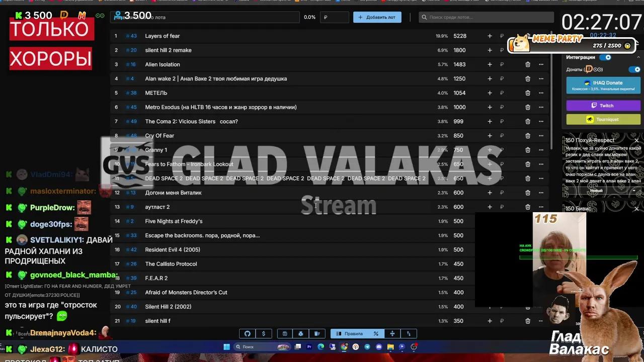Viewport: 644px width, 362px height.
Task: Click the new lot amount ruble field
Action: click(335, 17)
